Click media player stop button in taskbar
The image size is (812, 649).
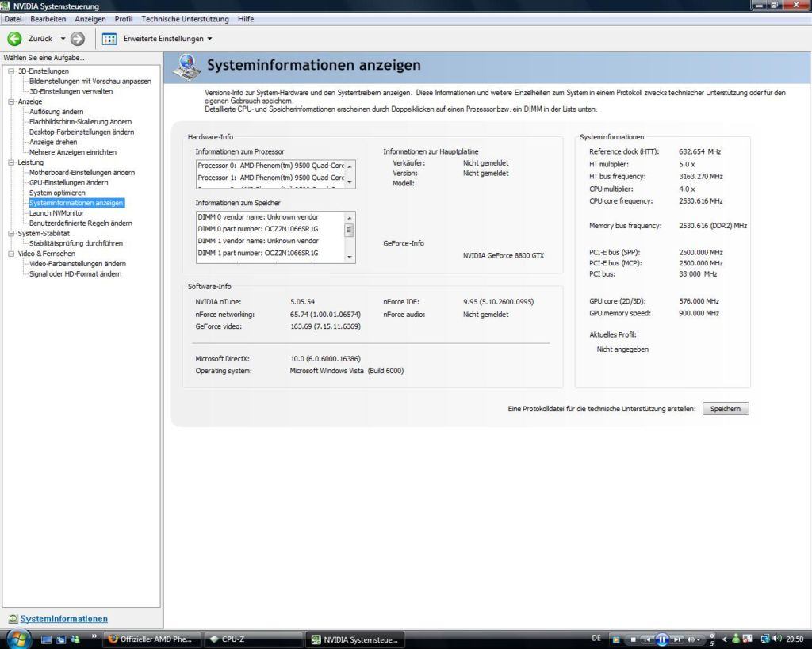(x=632, y=640)
